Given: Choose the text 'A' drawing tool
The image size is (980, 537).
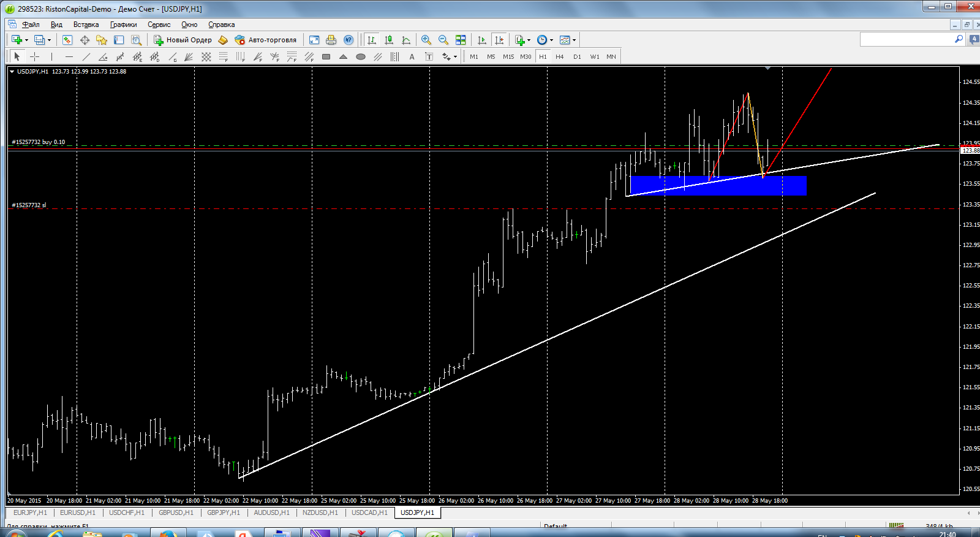Looking at the screenshot, I should (412, 56).
